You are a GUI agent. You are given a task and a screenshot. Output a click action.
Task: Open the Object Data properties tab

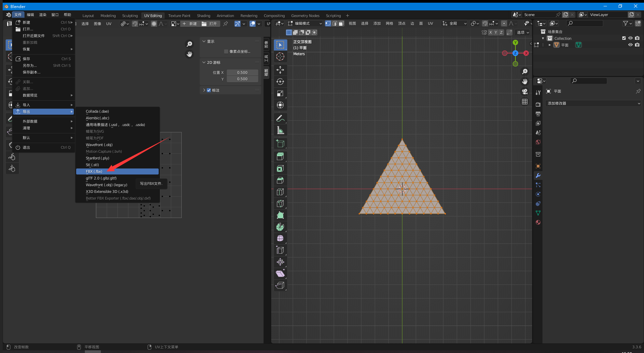point(538,213)
